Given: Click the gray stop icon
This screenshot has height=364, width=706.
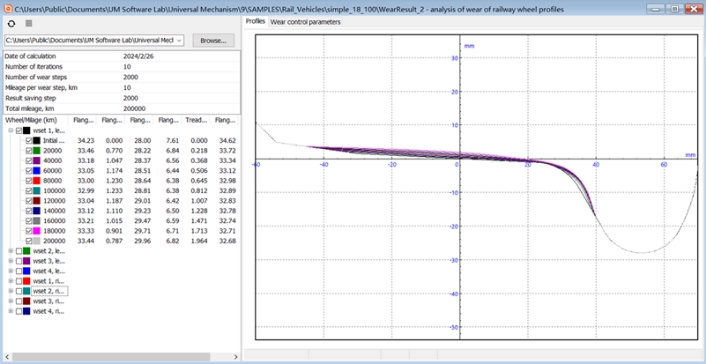Looking at the screenshot, I should [29, 23].
